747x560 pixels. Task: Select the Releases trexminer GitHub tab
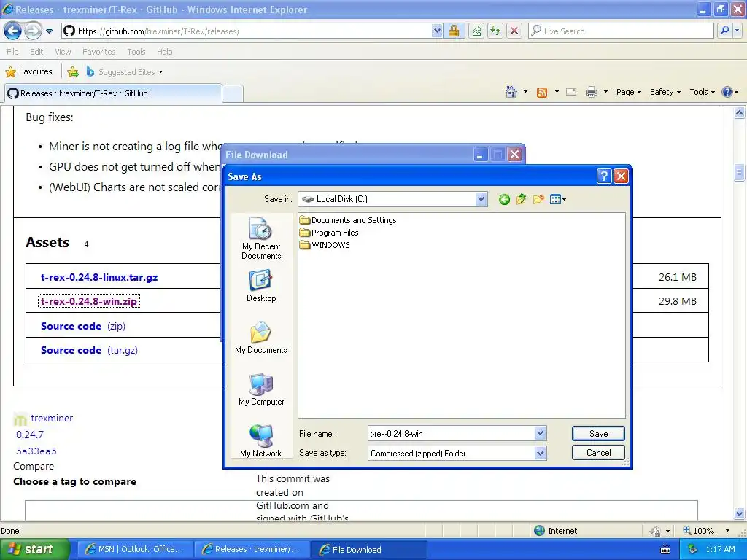coord(113,93)
